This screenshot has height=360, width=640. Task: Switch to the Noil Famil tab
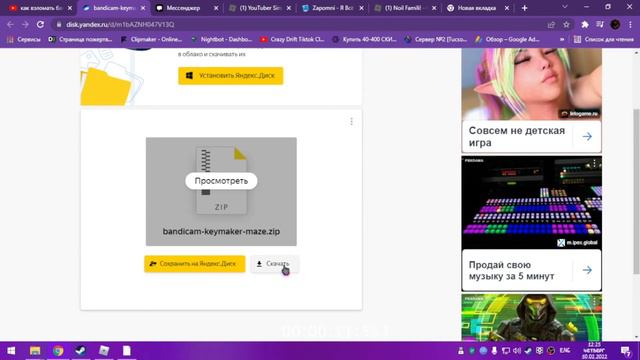click(405, 8)
